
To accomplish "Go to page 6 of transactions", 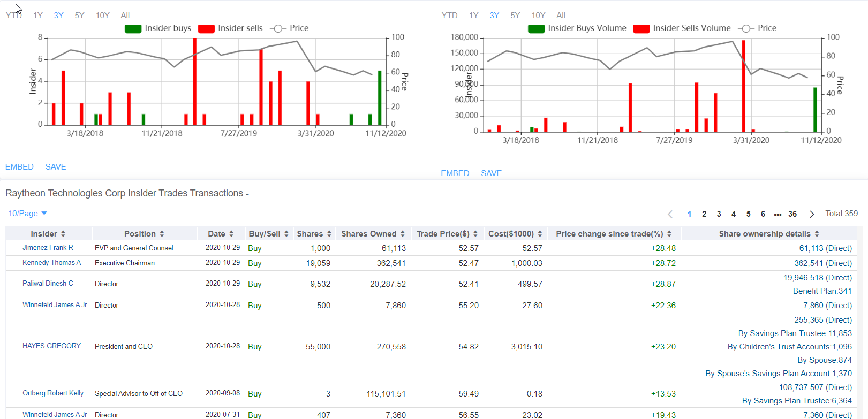I will (x=763, y=214).
